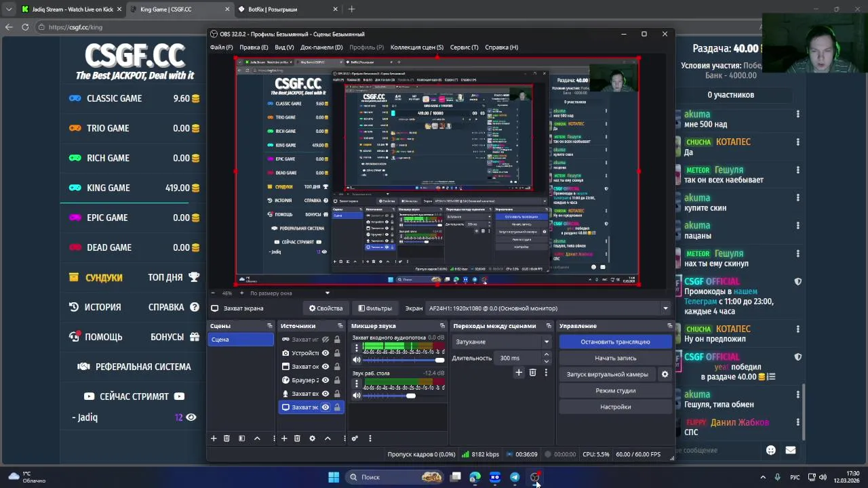Open audio mixer kebab menu at bottom
868x488 pixels.
coord(370,439)
